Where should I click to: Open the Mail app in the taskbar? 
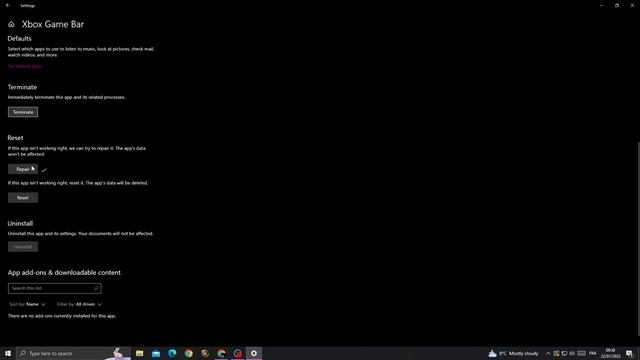(x=156, y=353)
